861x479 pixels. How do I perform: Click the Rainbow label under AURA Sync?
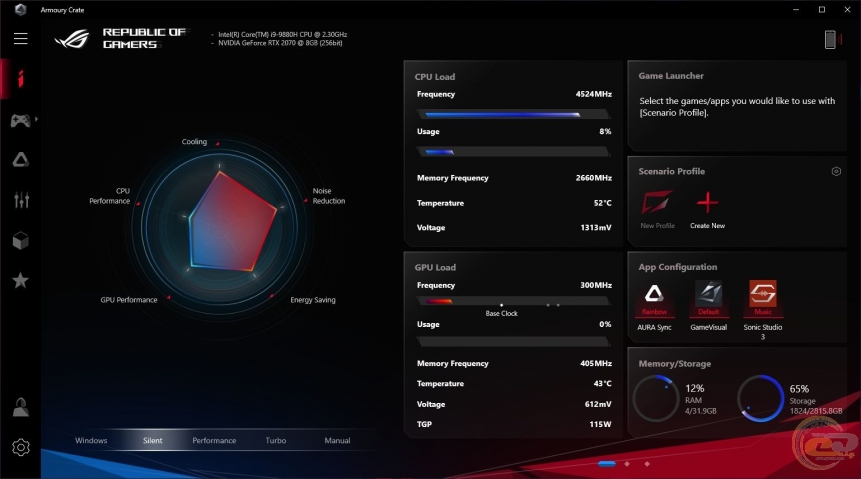(x=654, y=312)
